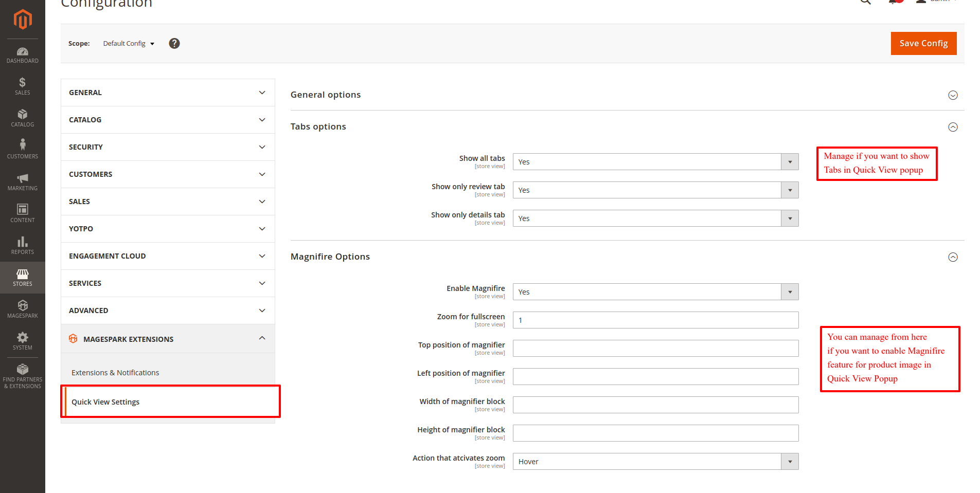Open the Stores sidebar menu
The height and width of the screenshot is (493, 980).
point(23,278)
